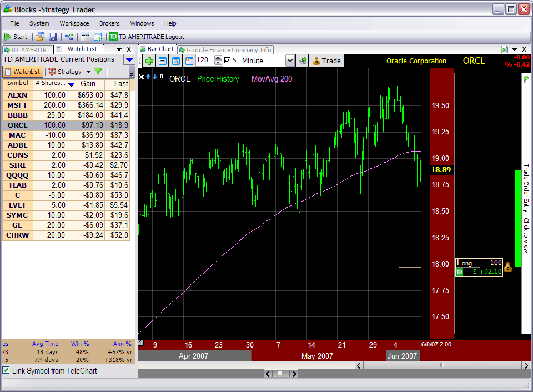The image size is (533, 392).
Task: Decrease bar count with down spinner
Action: pyautogui.click(x=218, y=63)
